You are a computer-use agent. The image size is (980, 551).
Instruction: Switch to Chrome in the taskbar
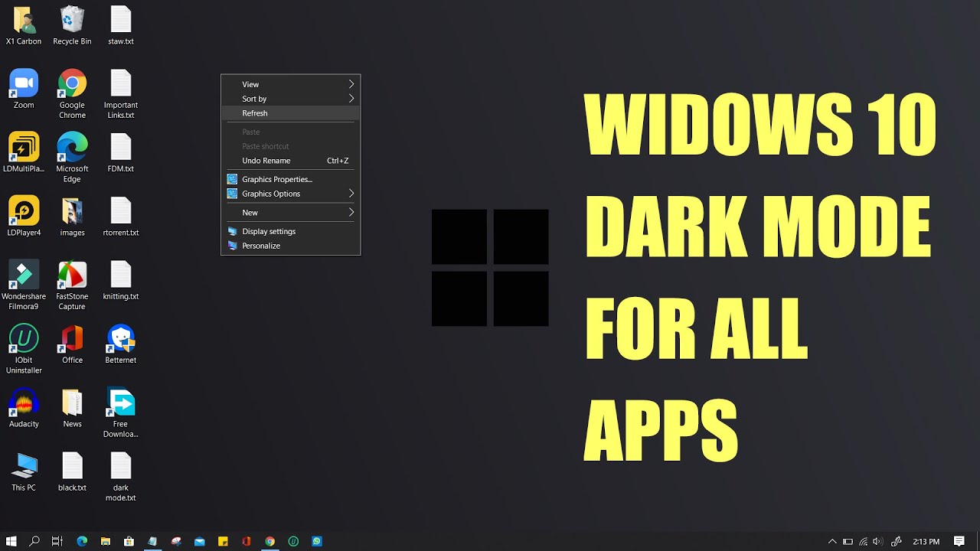[x=269, y=541]
